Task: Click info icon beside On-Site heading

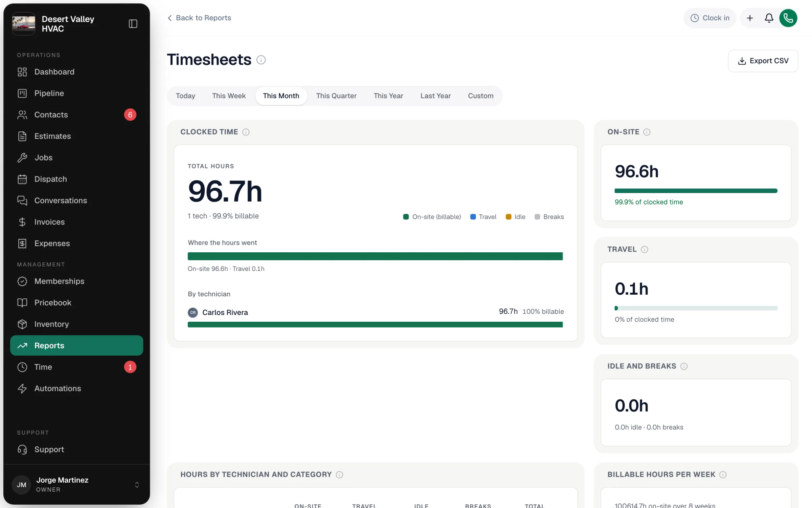Action: 647,132
